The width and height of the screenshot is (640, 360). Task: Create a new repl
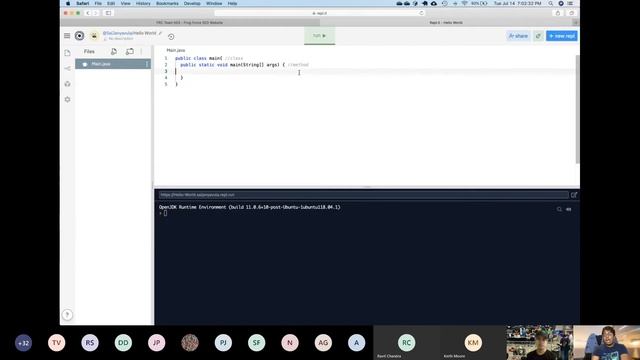point(562,36)
